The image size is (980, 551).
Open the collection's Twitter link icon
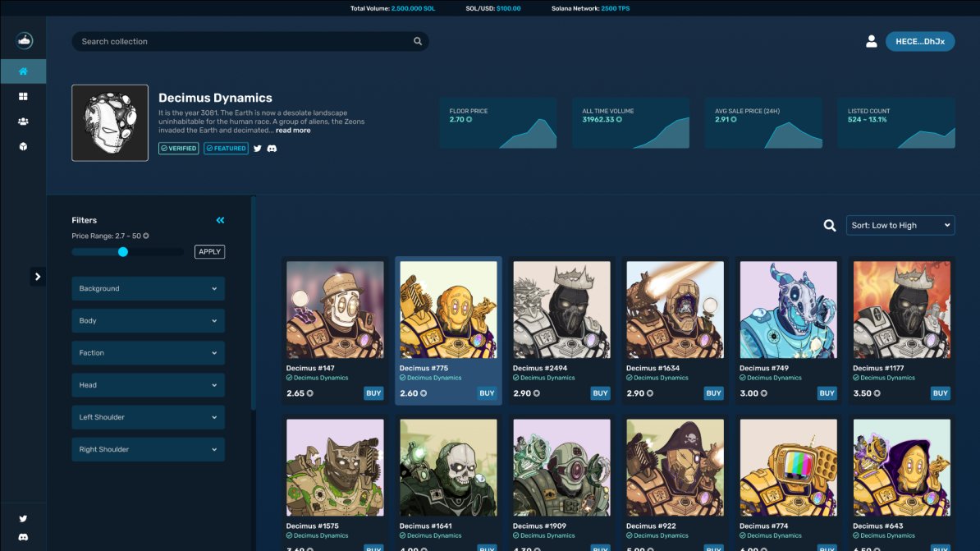(258, 149)
